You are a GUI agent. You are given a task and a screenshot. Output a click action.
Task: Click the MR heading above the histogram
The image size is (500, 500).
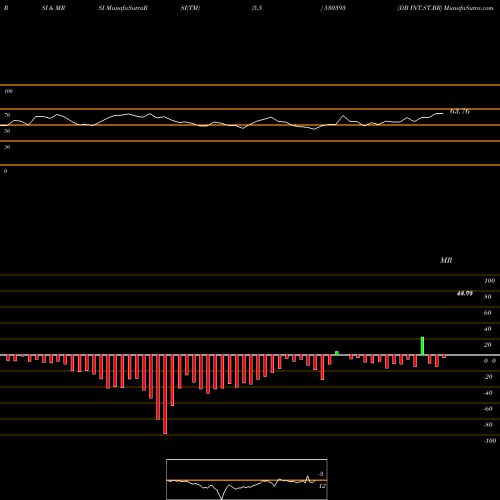click(446, 260)
